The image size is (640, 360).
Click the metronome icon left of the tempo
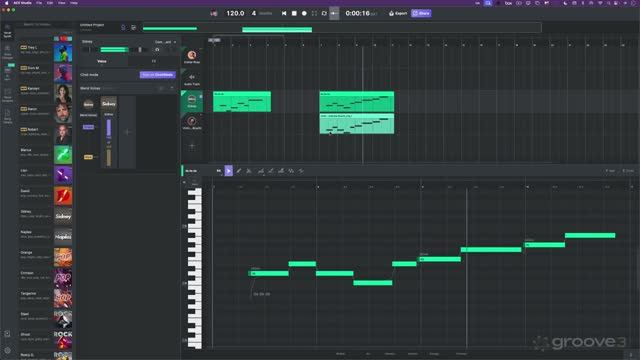(x=213, y=13)
